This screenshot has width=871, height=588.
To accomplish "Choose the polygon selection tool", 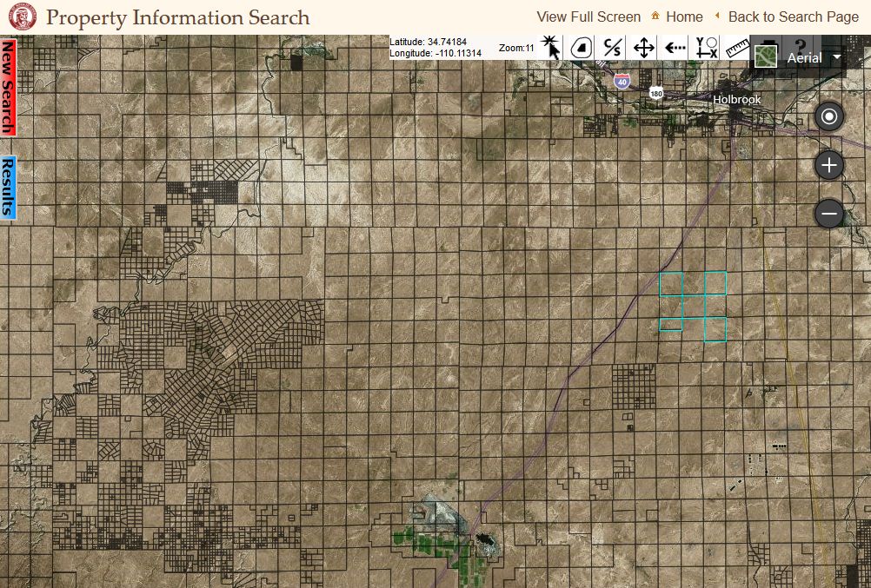I will 581,48.
